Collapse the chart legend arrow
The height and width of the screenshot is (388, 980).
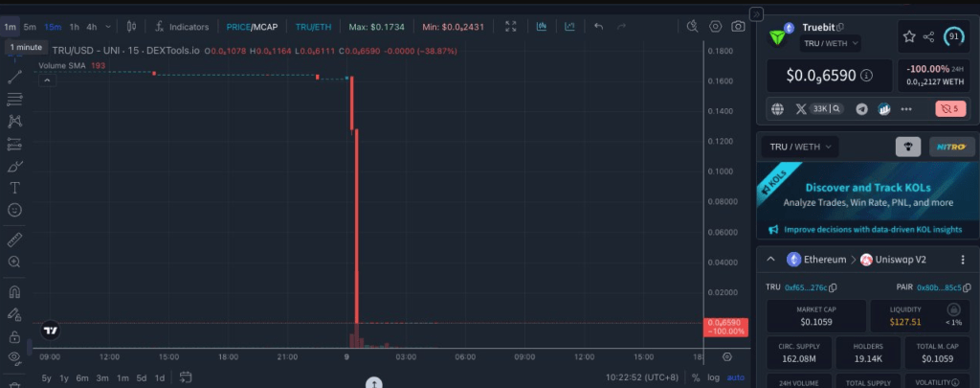pos(48,80)
